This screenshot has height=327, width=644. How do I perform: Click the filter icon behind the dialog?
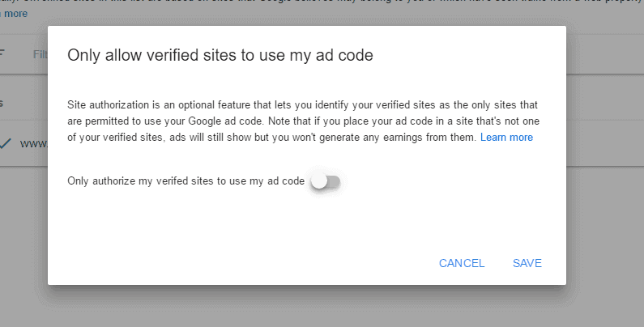click(2, 54)
